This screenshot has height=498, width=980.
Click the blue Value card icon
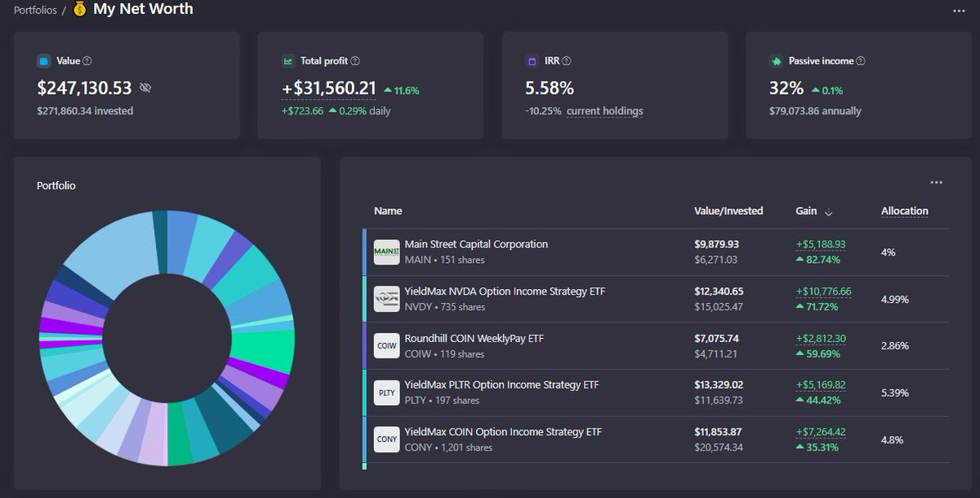(43, 61)
